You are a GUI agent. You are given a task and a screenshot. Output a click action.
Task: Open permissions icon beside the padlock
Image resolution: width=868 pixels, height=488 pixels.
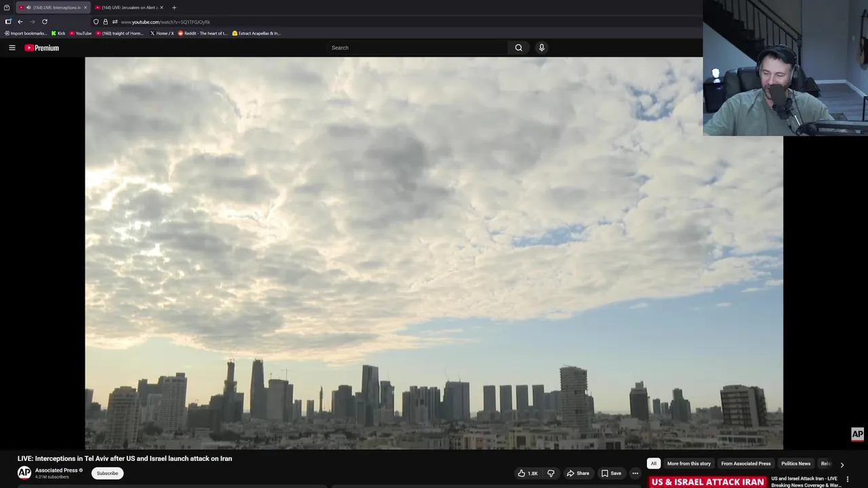(x=115, y=22)
